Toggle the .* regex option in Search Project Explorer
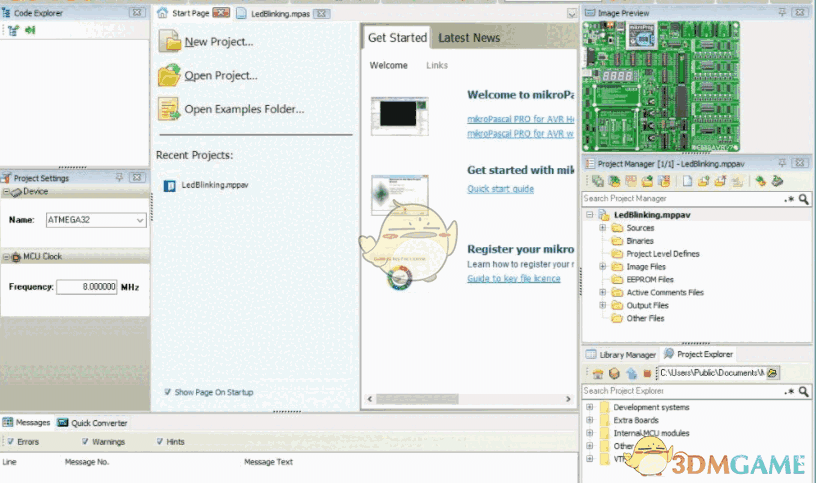This screenshot has width=816, height=483. 789,391
